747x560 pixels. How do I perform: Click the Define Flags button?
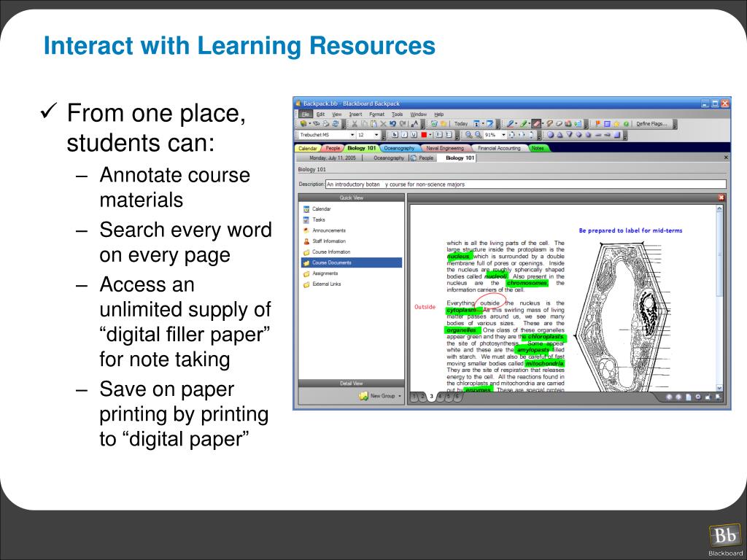[x=651, y=124]
